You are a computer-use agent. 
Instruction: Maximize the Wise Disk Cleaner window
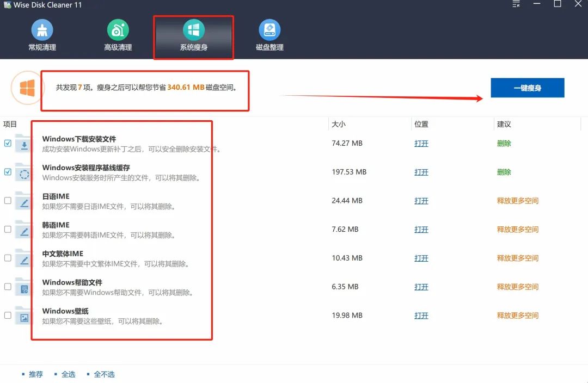558,4
